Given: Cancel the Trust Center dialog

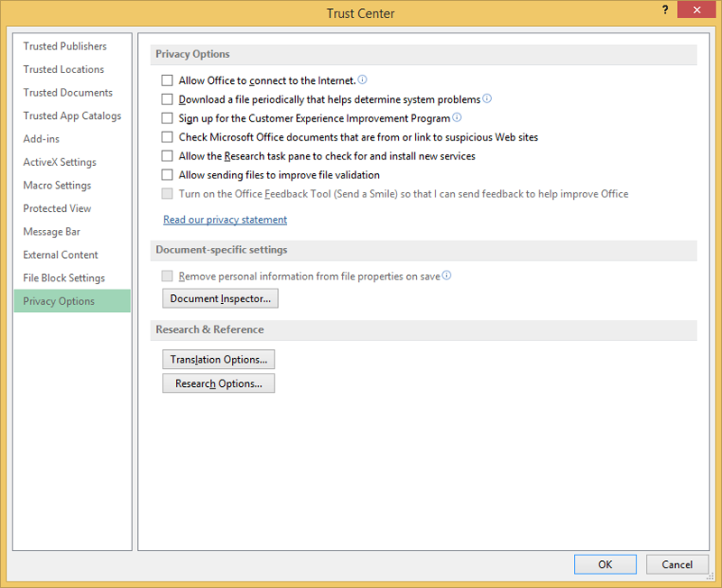Looking at the screenshot, I should 677,565.
